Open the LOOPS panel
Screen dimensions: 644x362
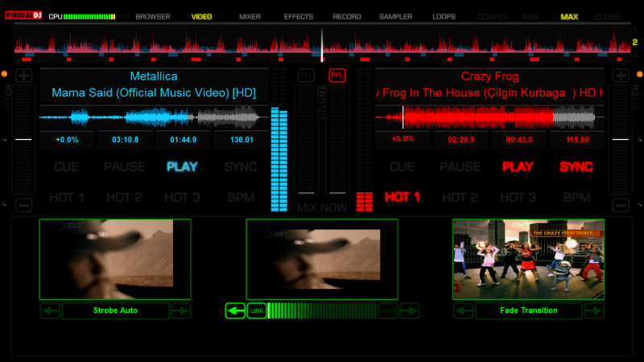pos(444,17)
